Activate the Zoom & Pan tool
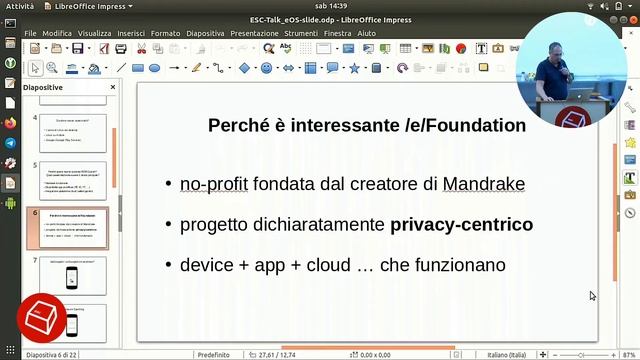 click(x=52, y=68)
